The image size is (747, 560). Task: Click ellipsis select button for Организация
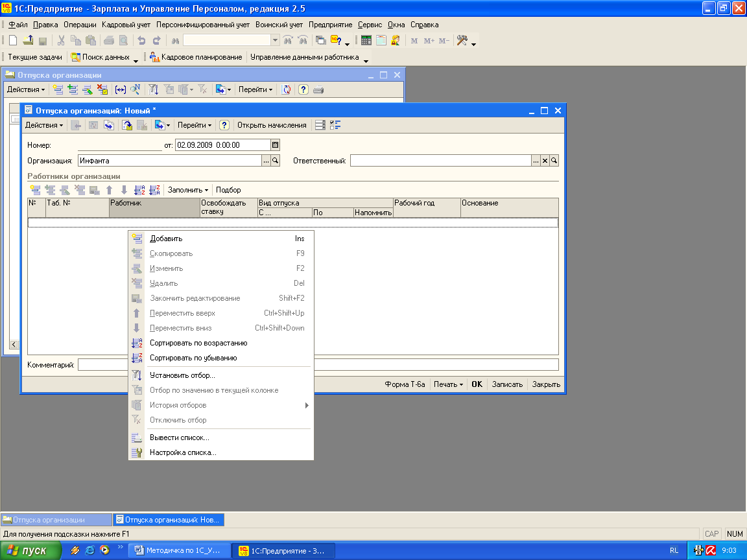point(266,161)
